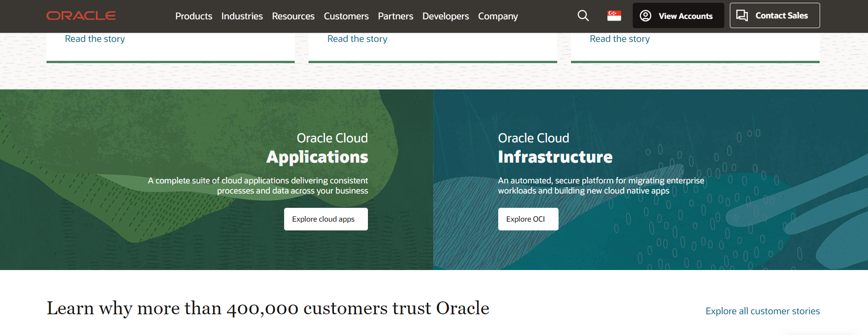Viewport: 868px width, 335px height.
Task: Open the Industries menu
Action: (242, 16)
